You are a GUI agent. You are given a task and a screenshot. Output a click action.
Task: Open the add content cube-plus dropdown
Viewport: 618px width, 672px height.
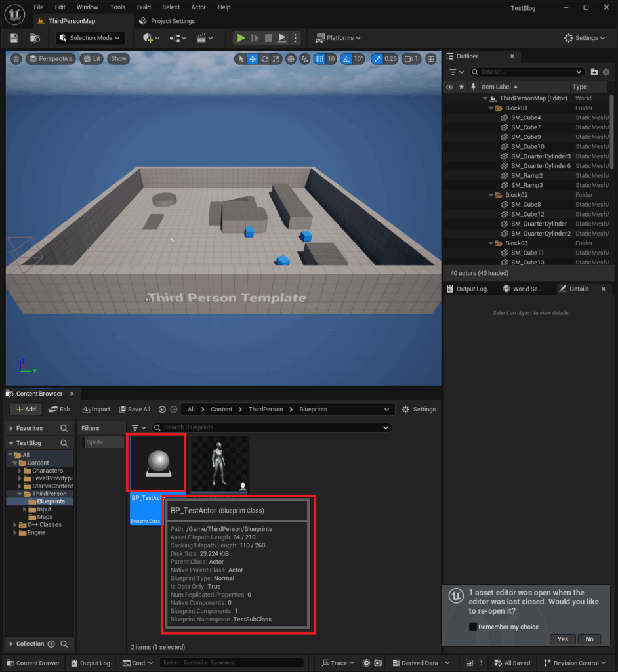152,38
